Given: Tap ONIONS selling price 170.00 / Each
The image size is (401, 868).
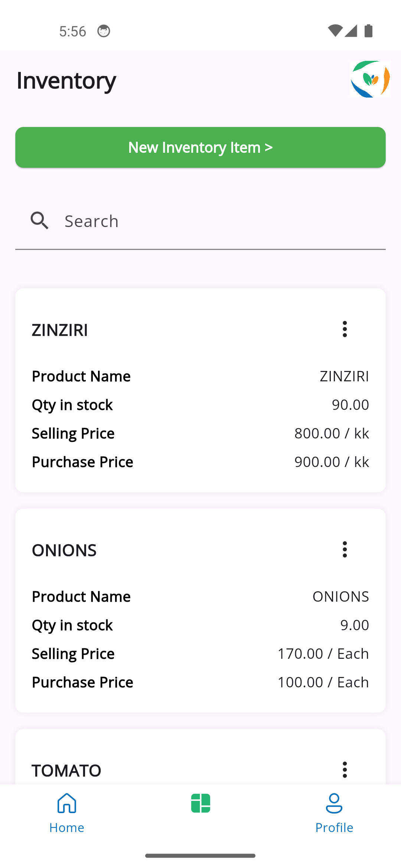Looking at the screenshot, I should click(323, 654).
